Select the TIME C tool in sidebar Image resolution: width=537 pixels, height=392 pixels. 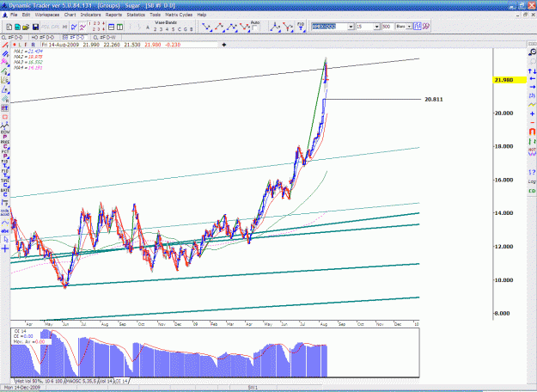[5, 182]
